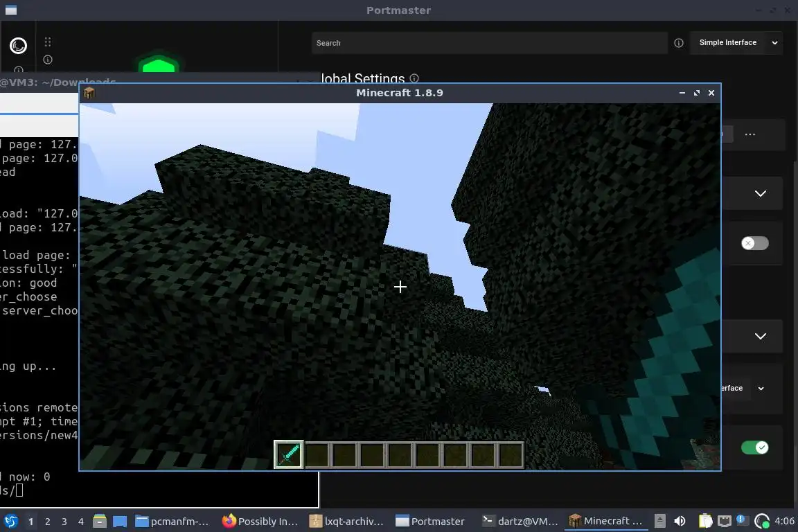Focus the Search field in Portmaster

490,43
